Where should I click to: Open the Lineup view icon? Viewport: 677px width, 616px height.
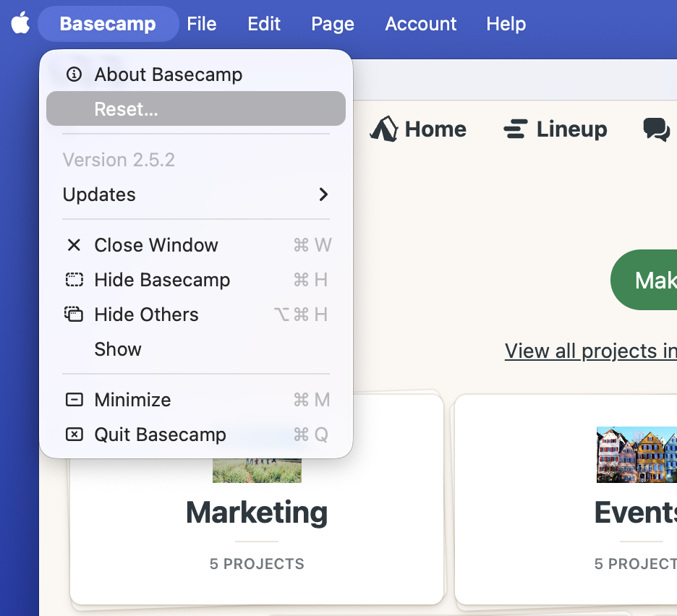pyautogui.click(x=515, y=129)
